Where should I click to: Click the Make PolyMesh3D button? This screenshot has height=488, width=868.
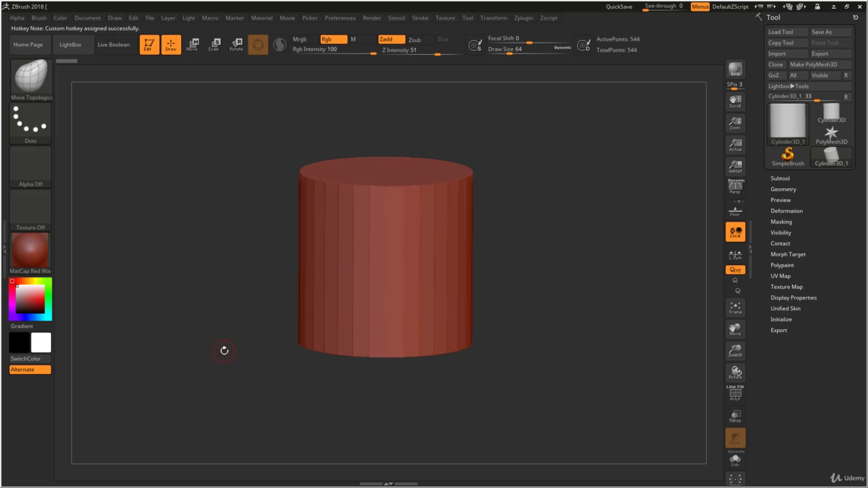click(819, 64)
